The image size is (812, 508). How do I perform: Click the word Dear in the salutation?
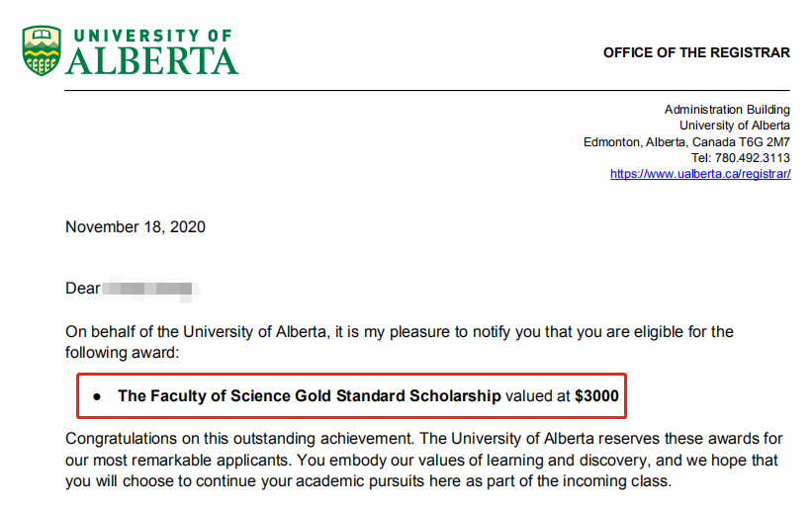click(83, 289)
